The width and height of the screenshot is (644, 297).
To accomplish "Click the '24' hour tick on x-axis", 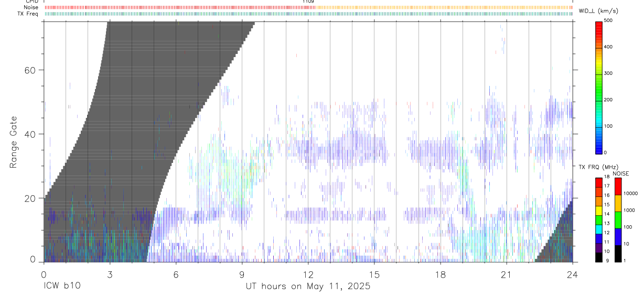I will (x=572, y=274).
